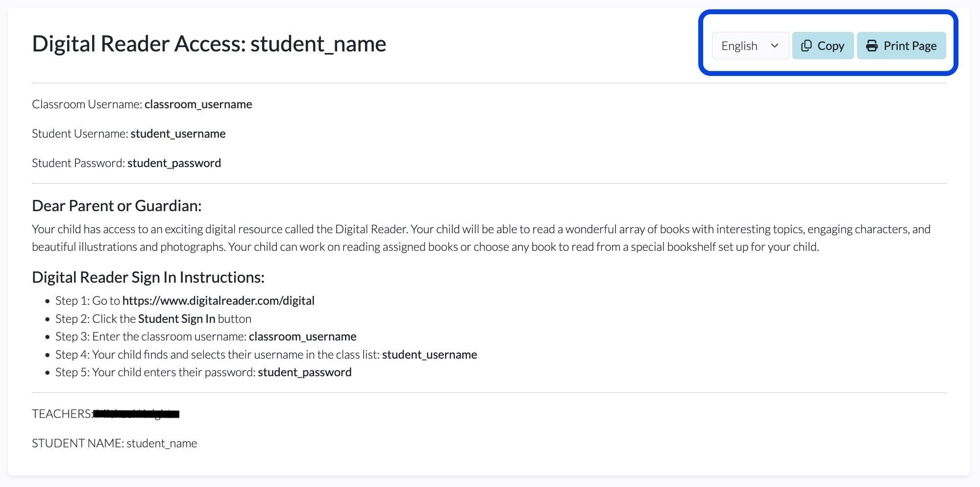The height and width of the screenshot is (487, 980).
Task: Click the STUDENT NAME line at bottom
Action: click(x=115, y=443)
